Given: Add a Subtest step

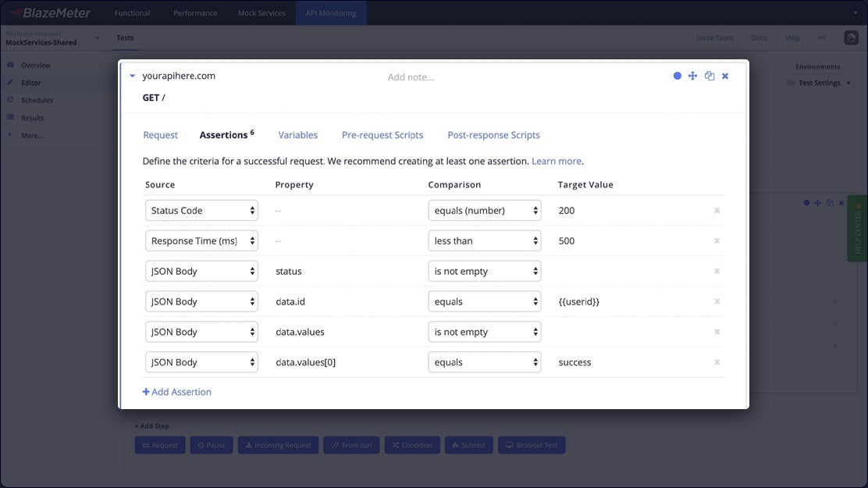Looking at the screenshot, I should point(469,445).
